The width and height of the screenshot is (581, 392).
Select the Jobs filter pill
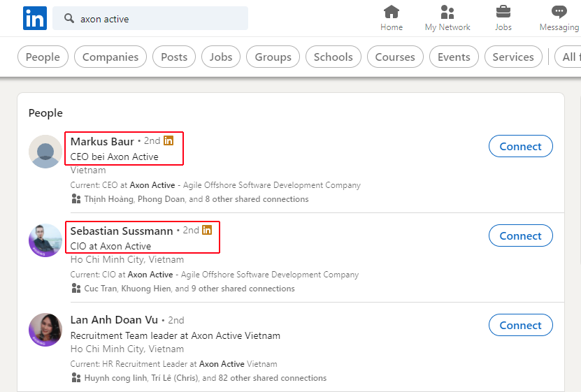(x=221, y=57)
